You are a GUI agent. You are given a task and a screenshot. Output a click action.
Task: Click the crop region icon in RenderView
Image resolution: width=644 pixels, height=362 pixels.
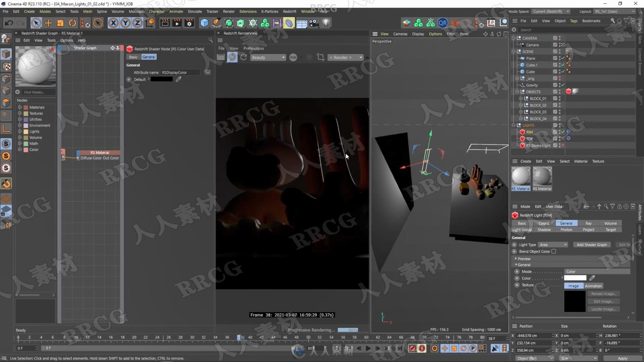point(321,57)
